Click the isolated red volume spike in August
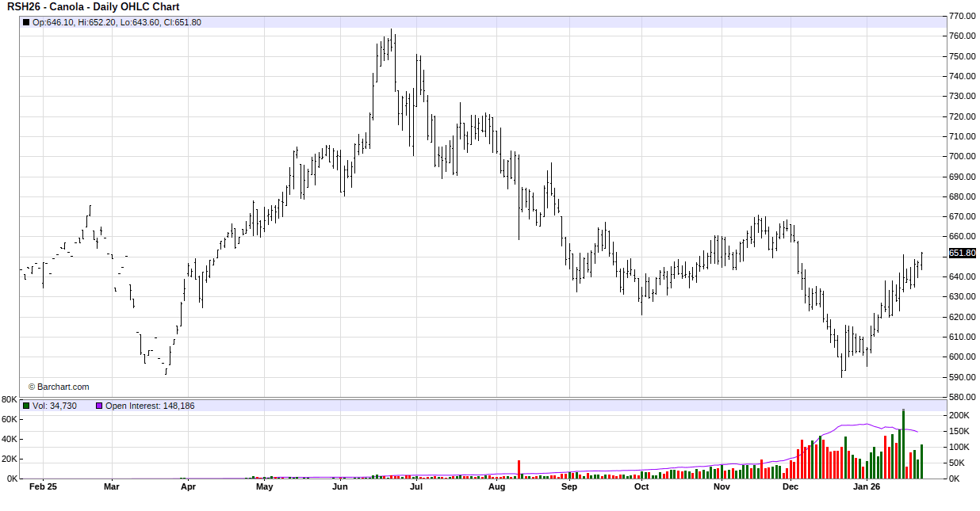This screenshot has height=511, width=980. point(519,469)
